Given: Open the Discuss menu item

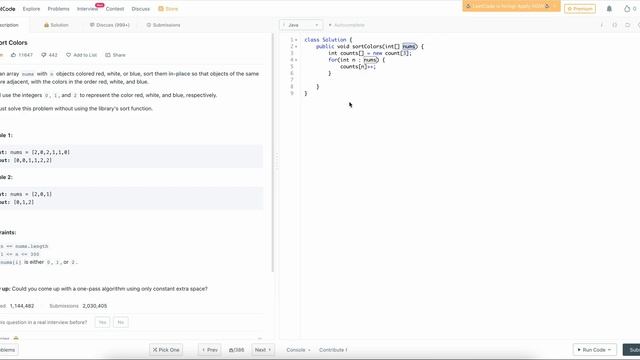Looking at the screenshot, I should (140, 9).
